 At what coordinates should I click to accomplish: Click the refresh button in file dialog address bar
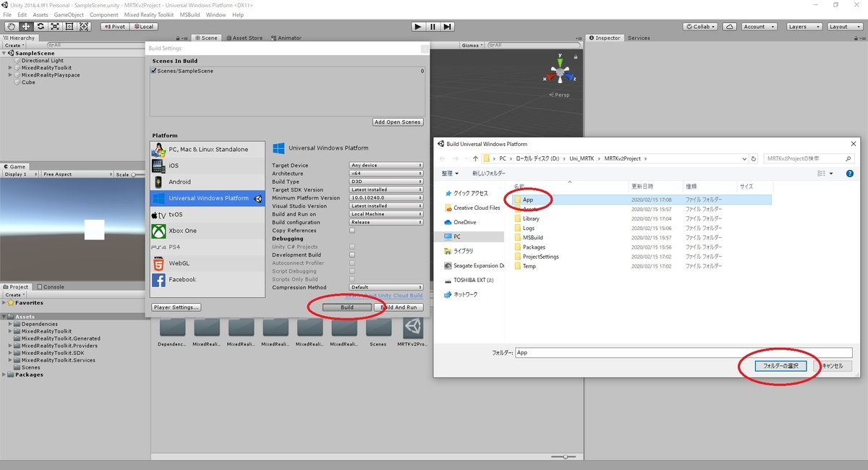point(754,158)
